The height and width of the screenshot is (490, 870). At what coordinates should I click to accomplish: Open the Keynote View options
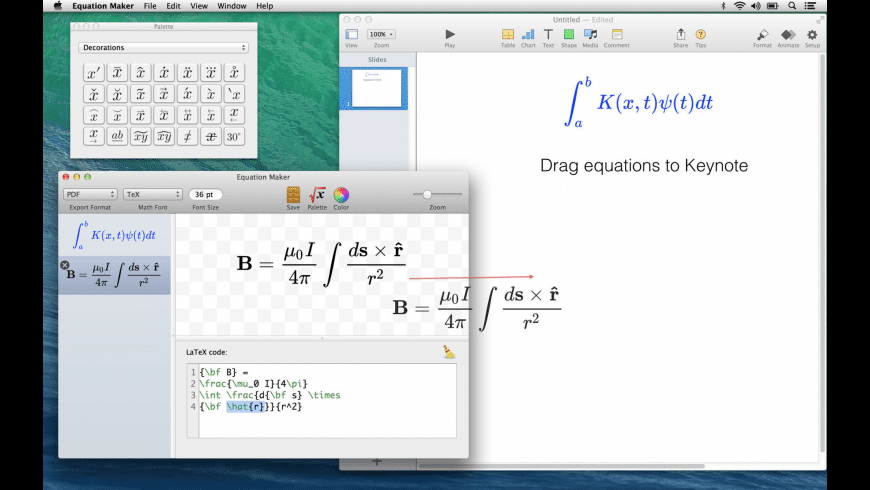(x=352, y=34)
